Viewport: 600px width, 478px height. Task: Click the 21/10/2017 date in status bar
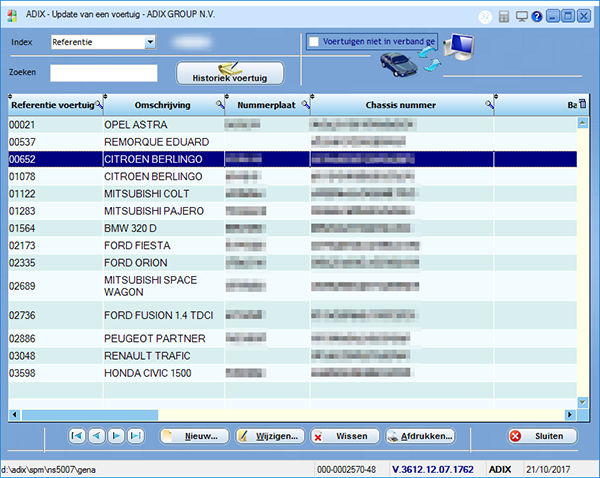point(548,469)
